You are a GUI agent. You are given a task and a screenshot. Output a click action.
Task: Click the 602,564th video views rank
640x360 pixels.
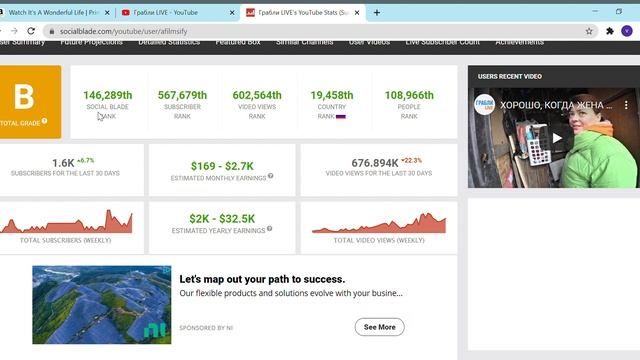click(x=257, y=95)
